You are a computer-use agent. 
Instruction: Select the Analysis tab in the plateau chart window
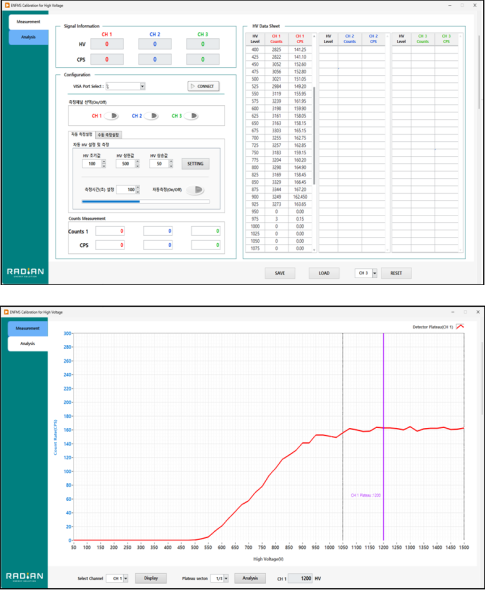27,344
